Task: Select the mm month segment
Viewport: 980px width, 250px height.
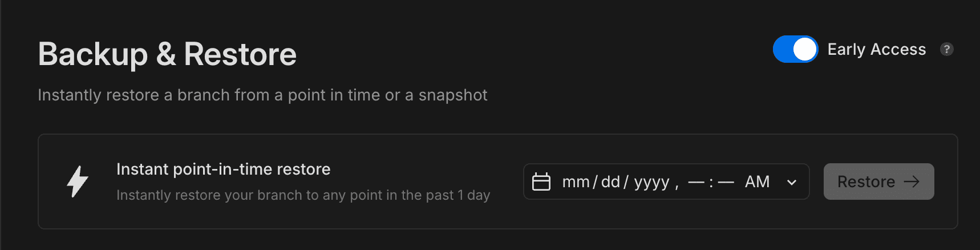Action: [576, 182]
